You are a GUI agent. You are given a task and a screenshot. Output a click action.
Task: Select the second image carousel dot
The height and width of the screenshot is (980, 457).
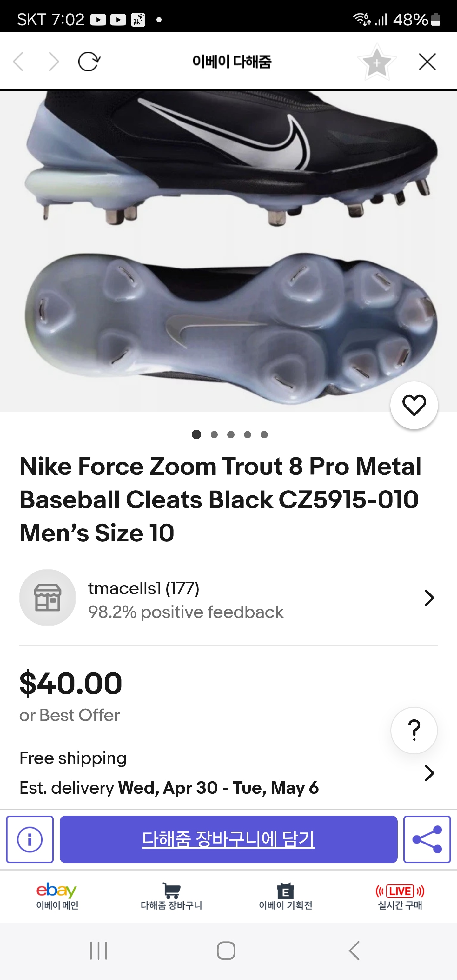(x=214, y=434)
